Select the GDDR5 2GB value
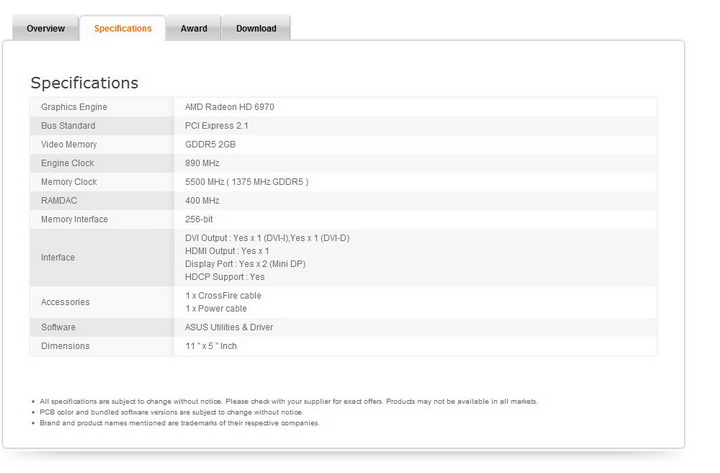The image size is (720, 473). (x=210, y=145)
